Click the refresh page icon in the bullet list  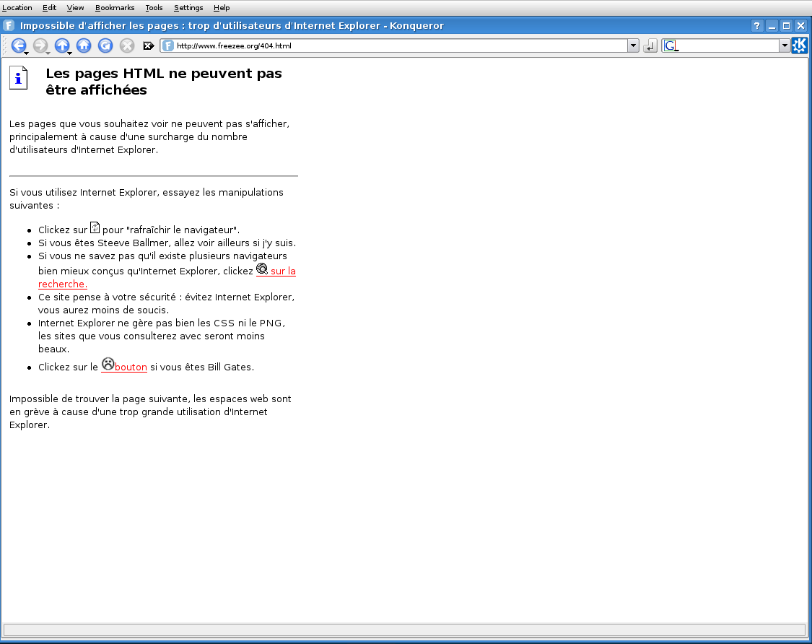[95, 227]
